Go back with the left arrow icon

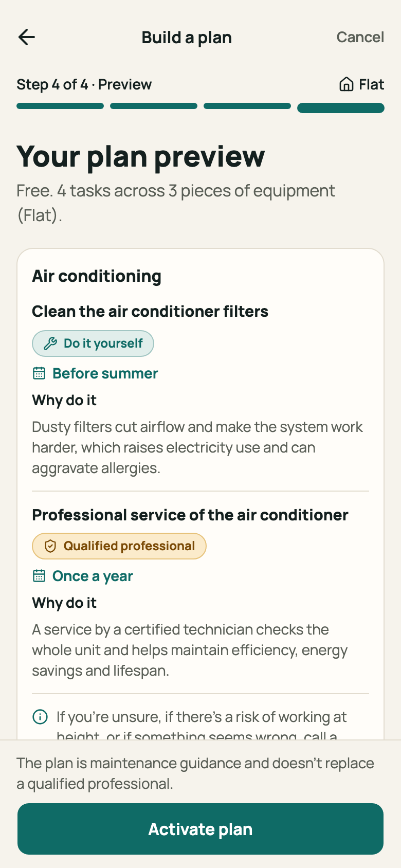(27, 37)
